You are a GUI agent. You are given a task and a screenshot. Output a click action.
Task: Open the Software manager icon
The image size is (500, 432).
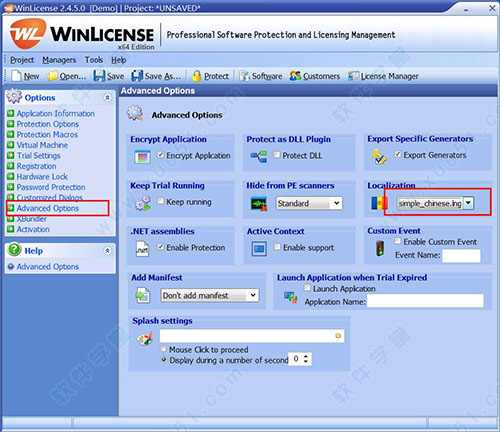[x=244, y=76]
